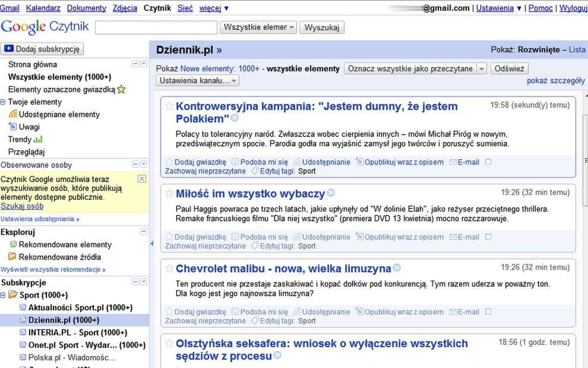Star the Chevrolet malibu article title
Screen dimensions: 588x368
[169, 268]
